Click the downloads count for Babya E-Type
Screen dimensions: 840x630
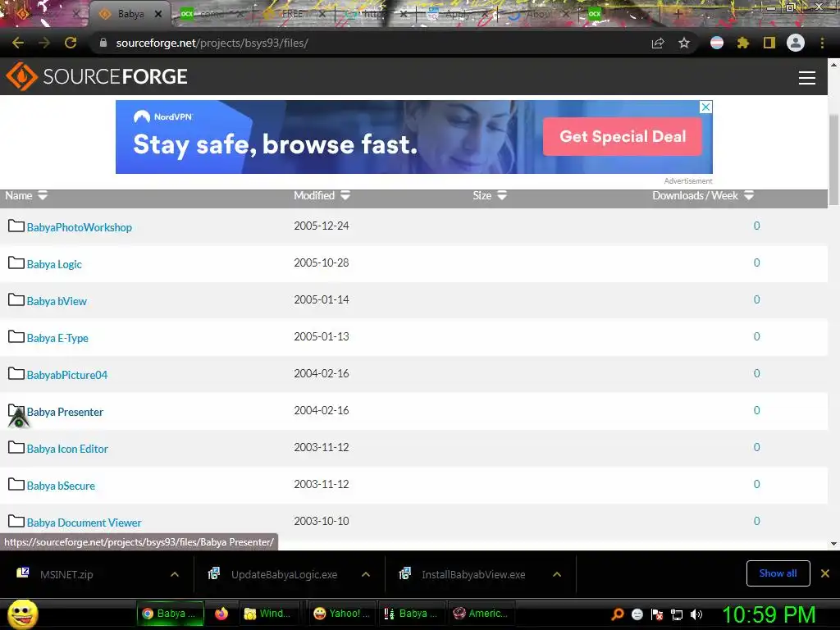[756, 336]
